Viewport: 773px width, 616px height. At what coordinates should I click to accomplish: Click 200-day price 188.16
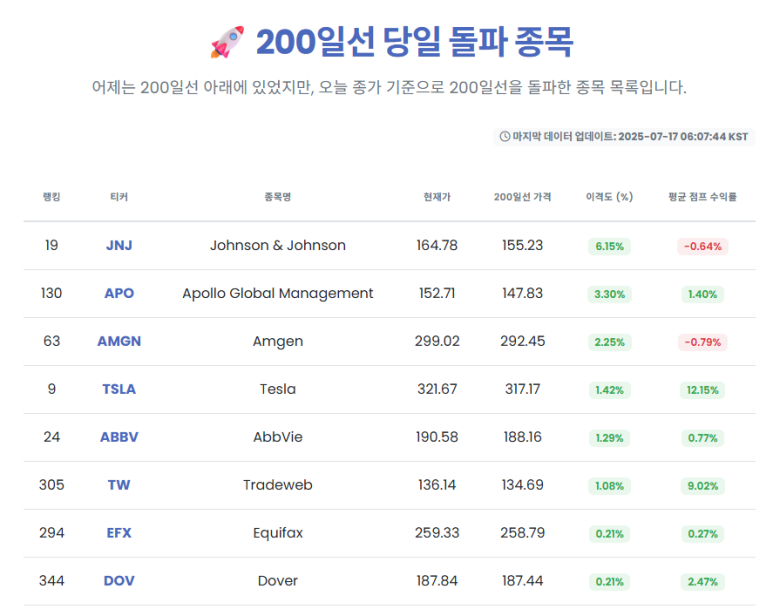pos(523,437)
